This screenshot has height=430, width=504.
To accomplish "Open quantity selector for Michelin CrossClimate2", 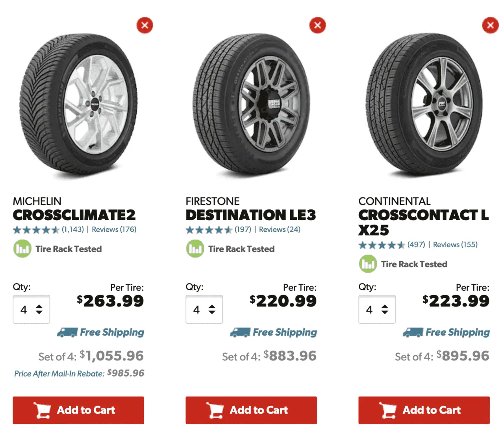I will (x=31, y=310).
